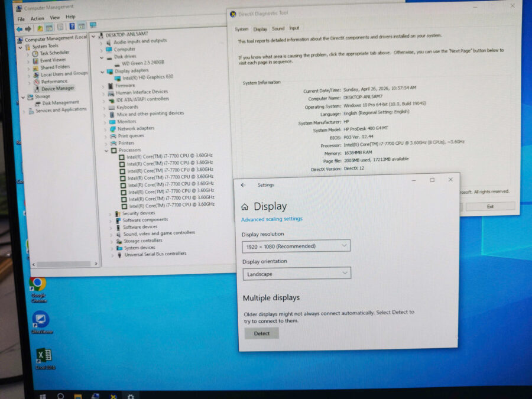This screenshot has width=532, height=399.
Task: Select the WD Green 2.5 240GB drive
Action: click(143, 63)
